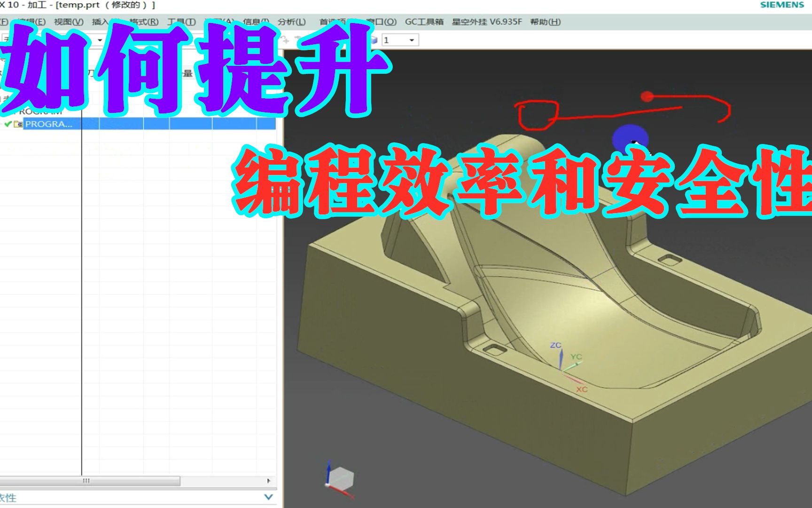Open the dropdown arrow in the top-left toolbar combo
812x508 pixels.
(x=99, y=40)
